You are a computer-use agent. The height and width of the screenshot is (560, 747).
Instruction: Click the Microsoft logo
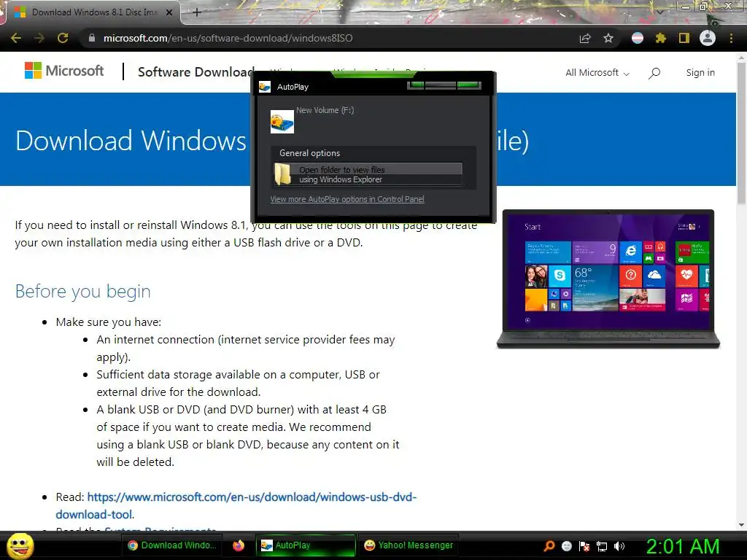coord(64,71)
